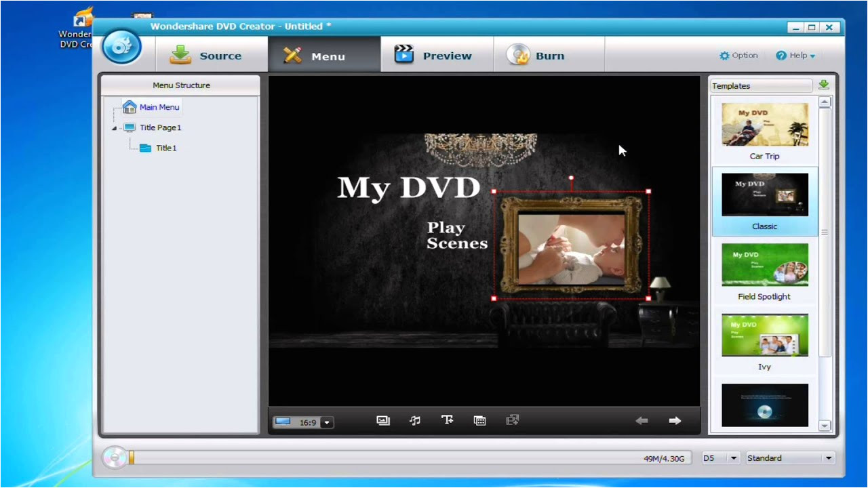Image resolution: width=868 pixels, height=488 pixels.
Task: Click the 49M/4.30G disc usage text
Action: (664, 459)
